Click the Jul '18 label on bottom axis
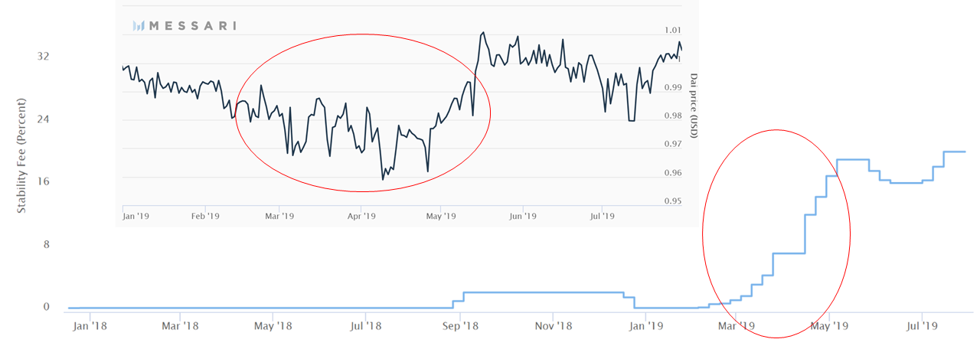 [x=366, y=326]
